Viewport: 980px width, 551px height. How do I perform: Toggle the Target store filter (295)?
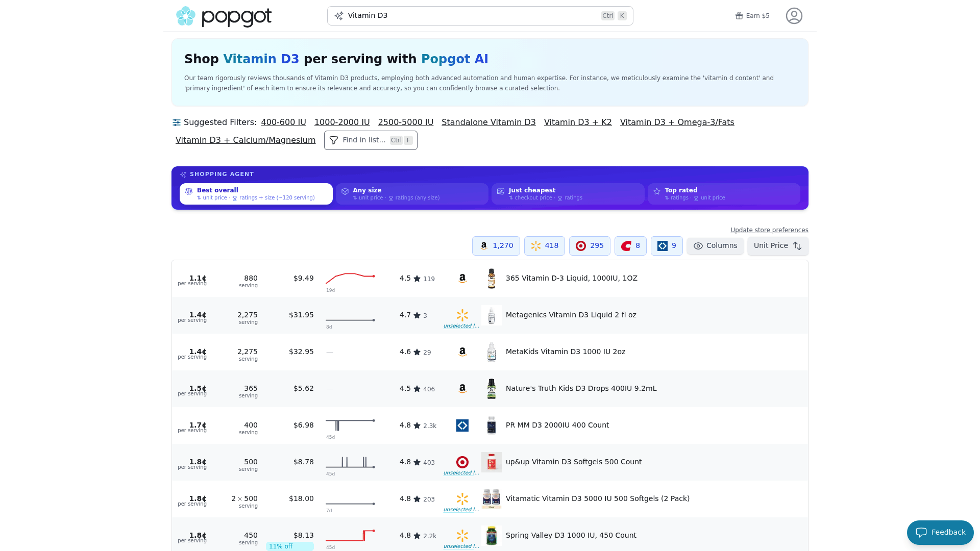[x=590, y=246]
